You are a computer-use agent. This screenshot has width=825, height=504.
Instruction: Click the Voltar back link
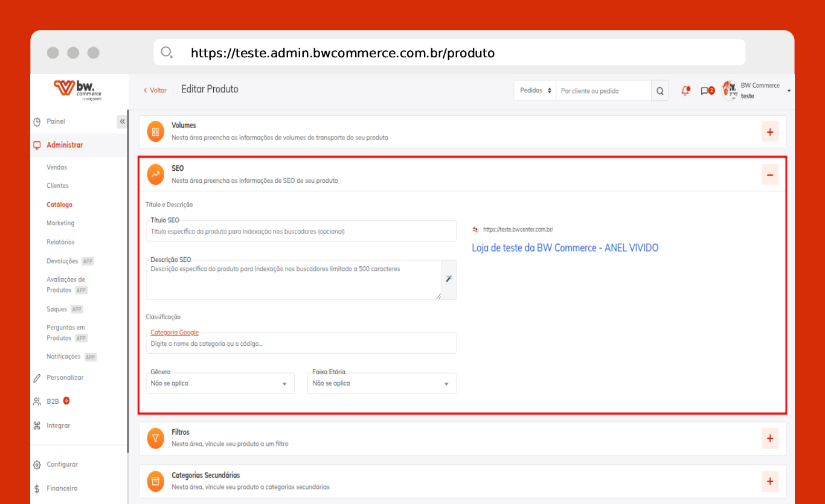pos(155,90)
